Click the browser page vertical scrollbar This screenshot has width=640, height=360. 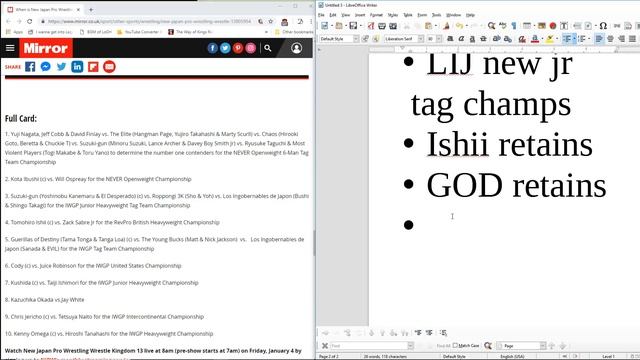coord(313,243)
